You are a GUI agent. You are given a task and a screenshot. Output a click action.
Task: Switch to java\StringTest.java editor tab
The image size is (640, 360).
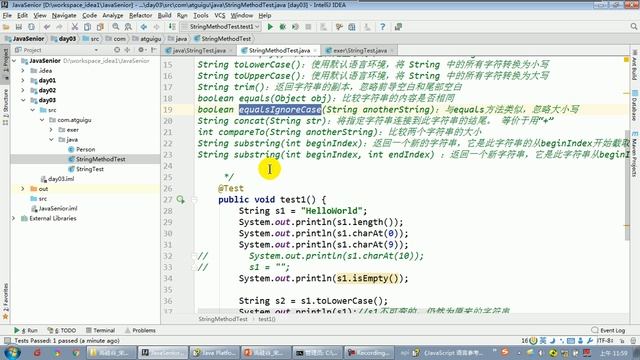pos(199,50)
